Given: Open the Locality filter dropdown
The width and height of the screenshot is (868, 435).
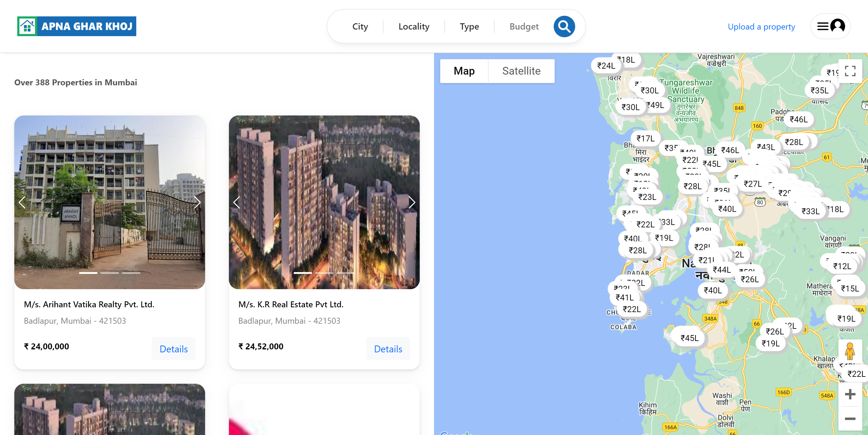Looking at the screenshot, I should click(x=414, y=26).
